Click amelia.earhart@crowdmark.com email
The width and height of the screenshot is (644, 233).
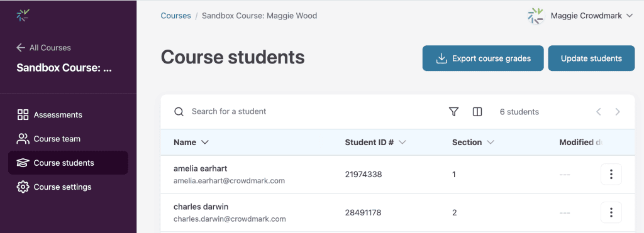[229, 180]
